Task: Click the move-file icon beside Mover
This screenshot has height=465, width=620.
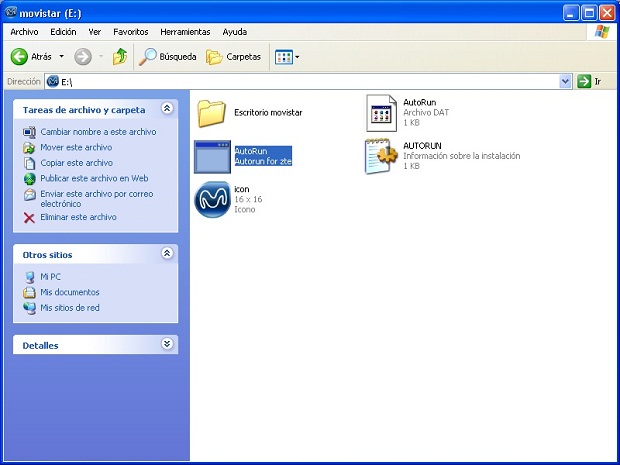Action: click(29, 148)
